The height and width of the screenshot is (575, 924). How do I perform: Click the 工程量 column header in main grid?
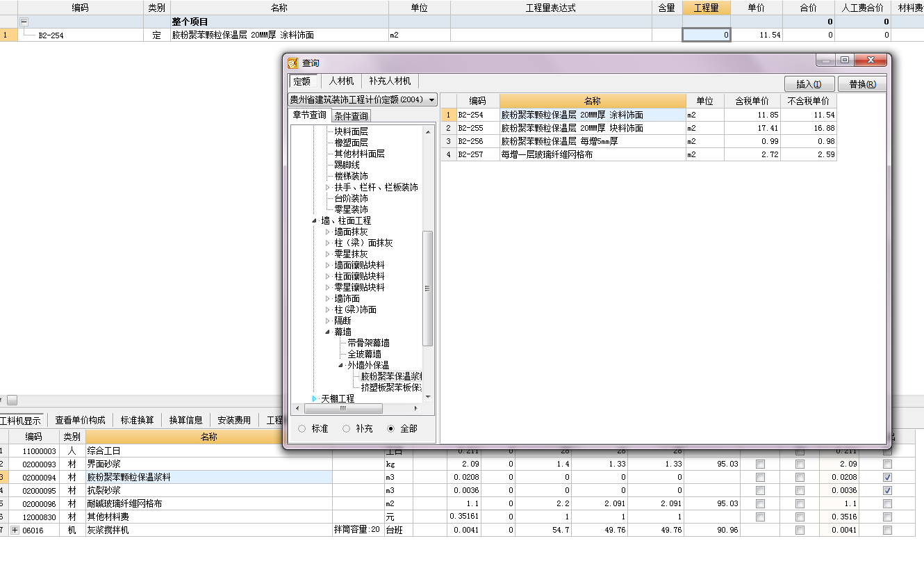point(707,8)
